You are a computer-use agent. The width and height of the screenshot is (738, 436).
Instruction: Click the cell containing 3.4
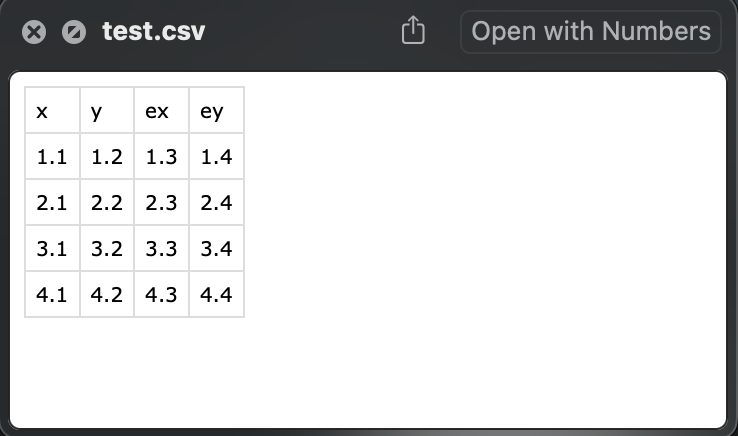[x=217, y=248]
